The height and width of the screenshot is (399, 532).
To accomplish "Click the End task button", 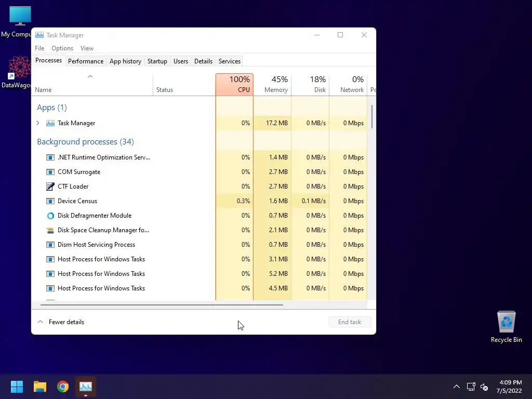I will click(350, 322).
